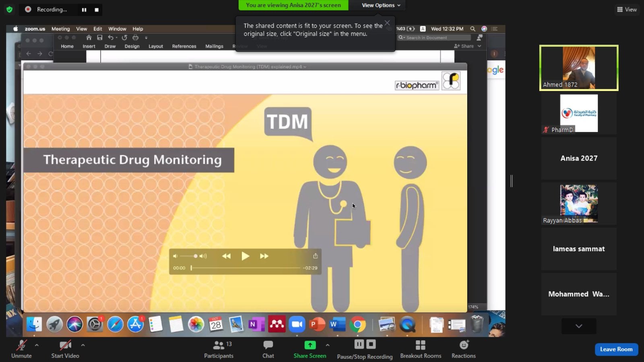Dismiss the shared content notification

[387, 23]
